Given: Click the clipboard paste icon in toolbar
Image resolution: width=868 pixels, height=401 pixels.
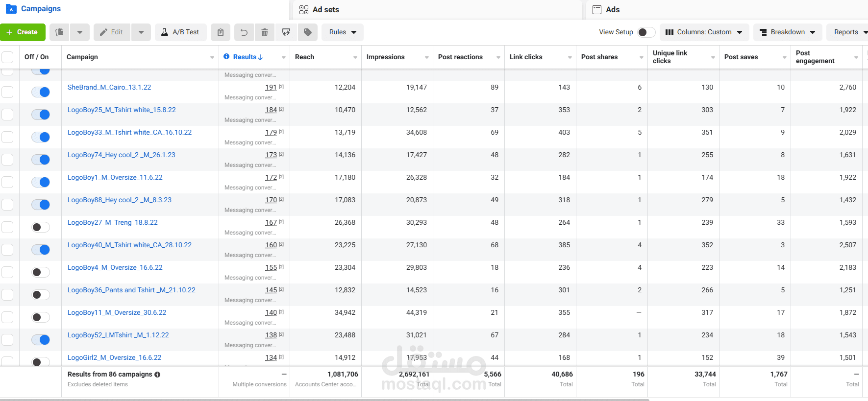Looking at the screenshot, I should tap(221, 32).
